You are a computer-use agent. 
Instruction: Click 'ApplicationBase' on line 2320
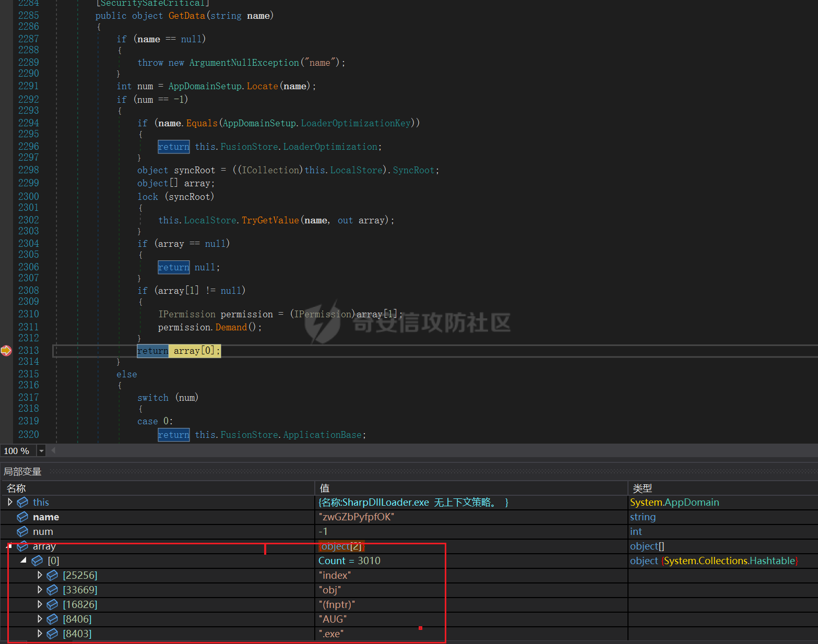323,435
